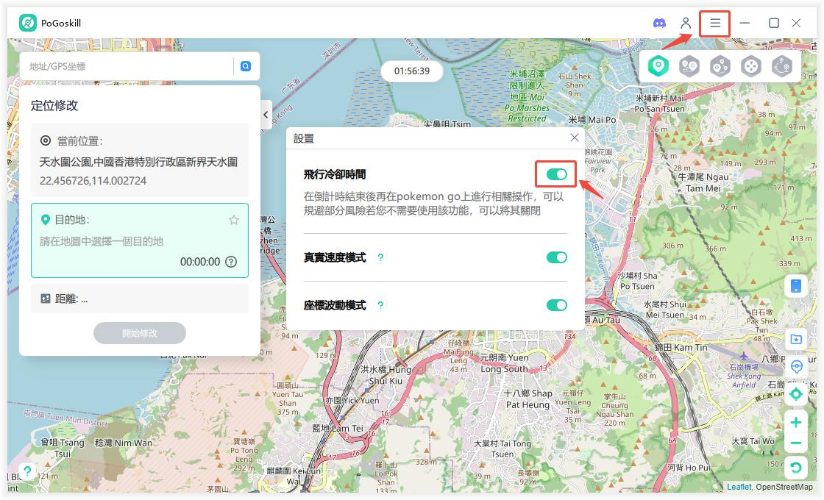Turn off 真實速度模式 switch
The width and height of the screenshot is (824, 500).
(557, 258)
